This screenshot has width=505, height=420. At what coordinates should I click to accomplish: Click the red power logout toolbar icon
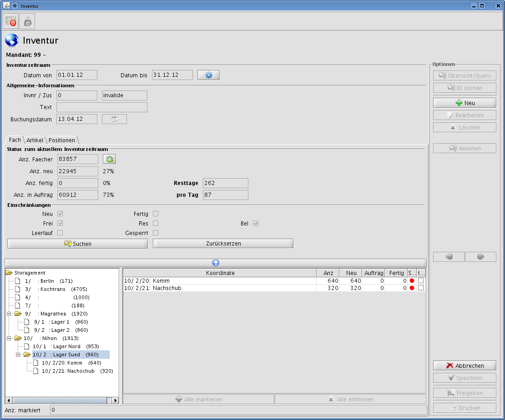(10, 21)
